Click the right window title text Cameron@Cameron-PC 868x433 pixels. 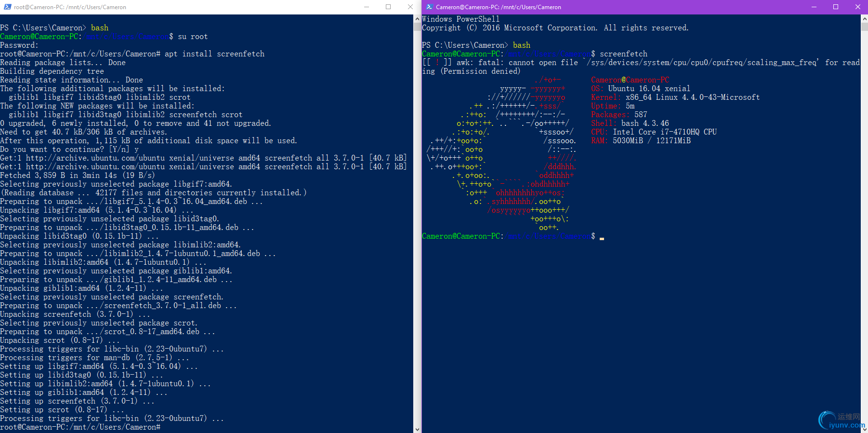coord(499,7)
